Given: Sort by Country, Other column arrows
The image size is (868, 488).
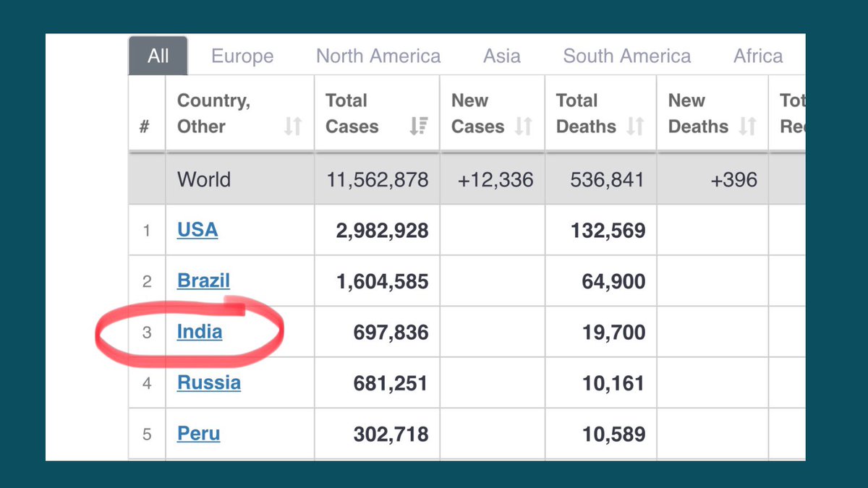Looking at the screenshot, I should pos(293,127).
